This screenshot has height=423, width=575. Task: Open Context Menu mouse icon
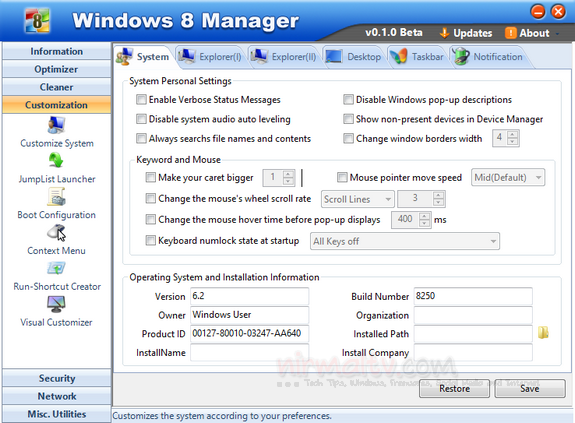tap(56, 232)
